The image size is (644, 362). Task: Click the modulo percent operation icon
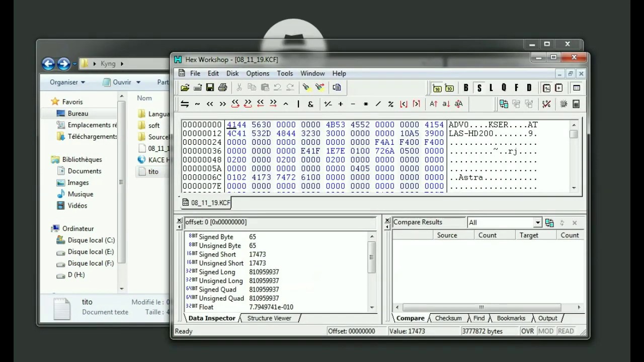391,104
